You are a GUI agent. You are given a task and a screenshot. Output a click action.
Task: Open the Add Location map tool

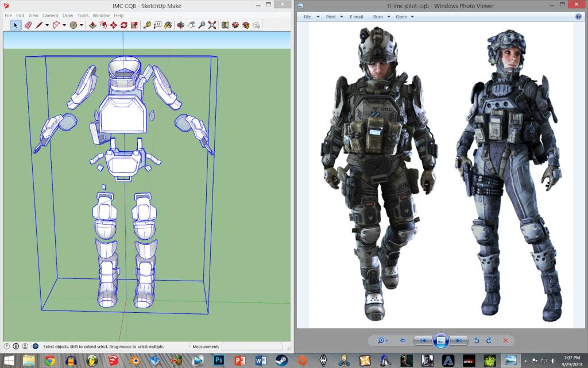coord(225,25)
